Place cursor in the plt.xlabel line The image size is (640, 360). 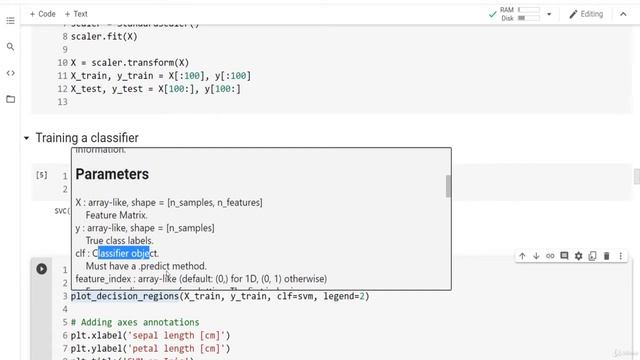(x=151, y=335)
